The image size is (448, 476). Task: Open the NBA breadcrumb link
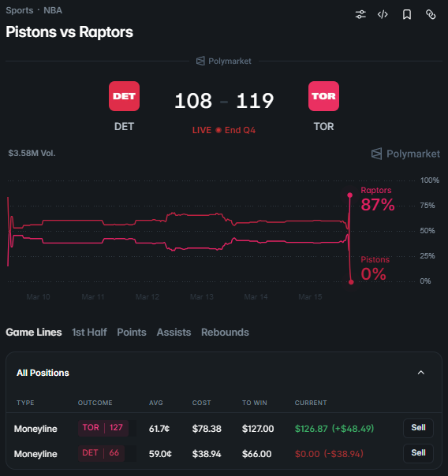coord(53,10)
